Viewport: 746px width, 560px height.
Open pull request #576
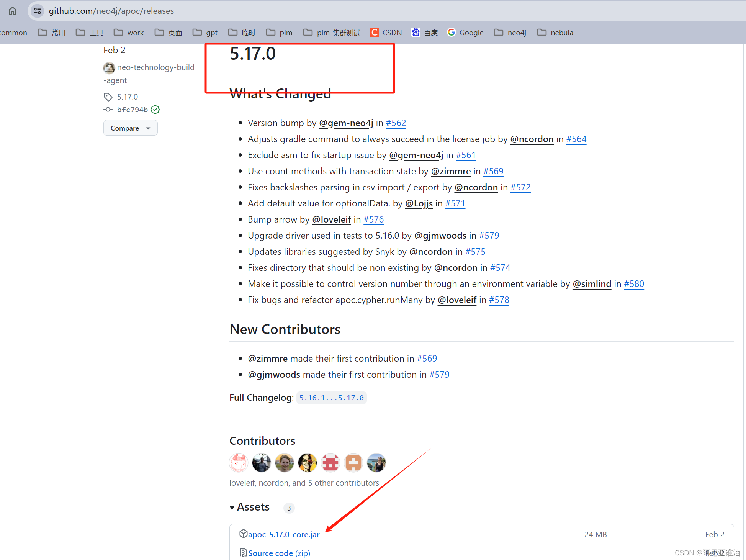(x=374, y=219)
